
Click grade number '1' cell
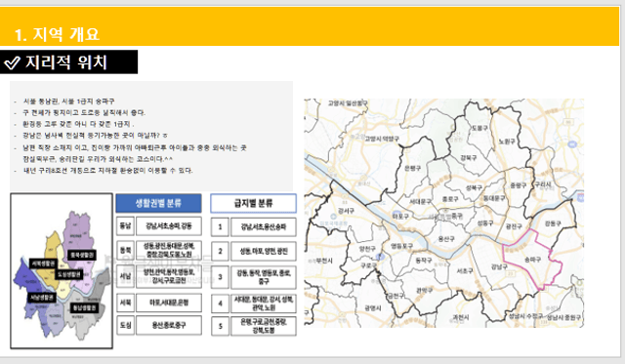(220, 227)
